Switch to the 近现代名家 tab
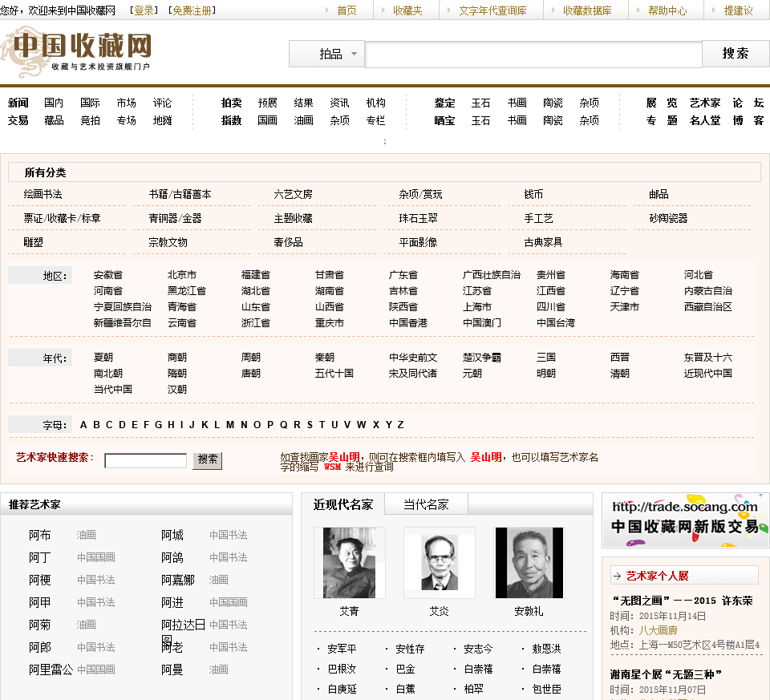This screenshot has width=770, height=700. tap(342, 504)
